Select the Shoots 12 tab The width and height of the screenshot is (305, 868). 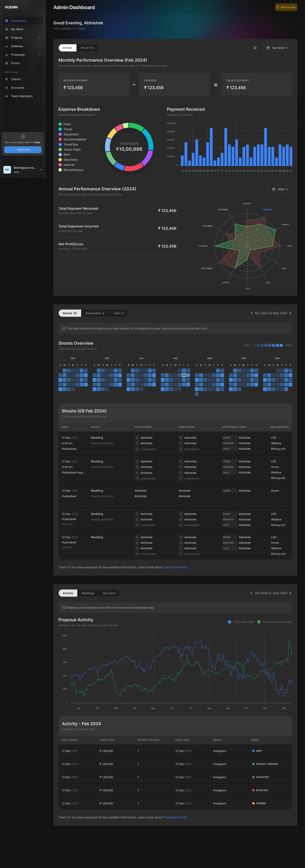[70, 313]
